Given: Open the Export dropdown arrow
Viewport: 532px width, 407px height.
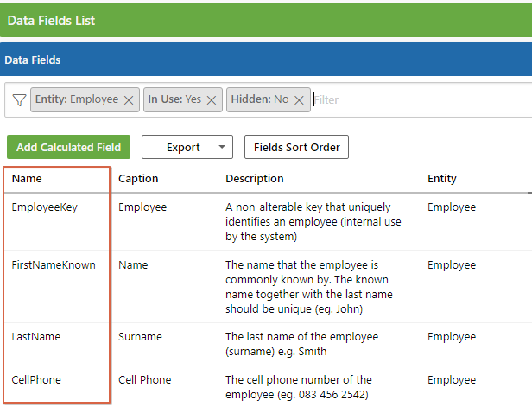Looking at the screenshot, I should (x=222, y=147).
